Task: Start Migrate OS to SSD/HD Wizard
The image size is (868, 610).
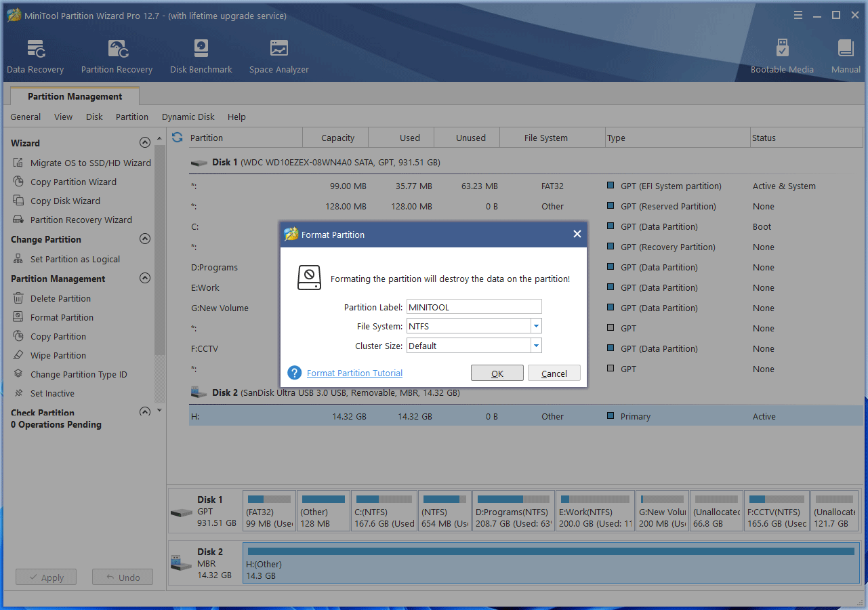Action: tap(82, 163)
